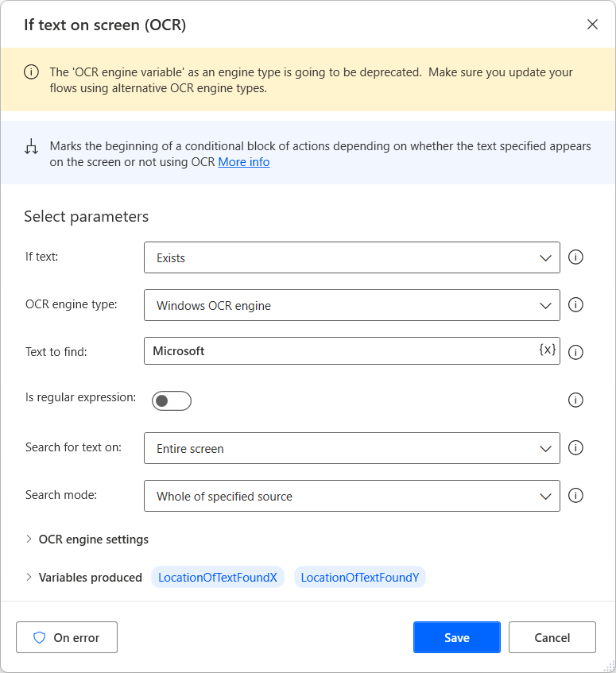Click the info icon beside Text to find
The image size is (616, 673).
click(575, 352)
